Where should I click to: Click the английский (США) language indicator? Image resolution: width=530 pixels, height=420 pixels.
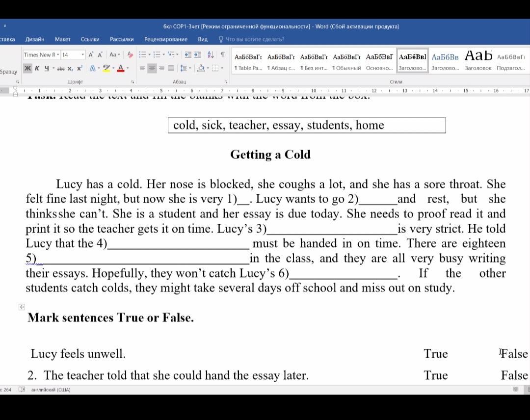(51, 390)
